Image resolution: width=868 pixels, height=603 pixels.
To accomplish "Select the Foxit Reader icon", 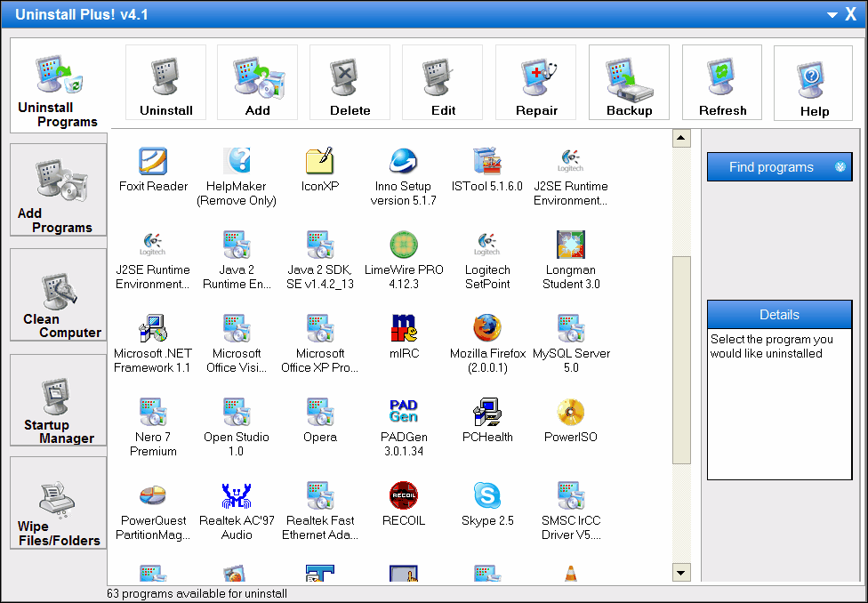I will [153, 162].
